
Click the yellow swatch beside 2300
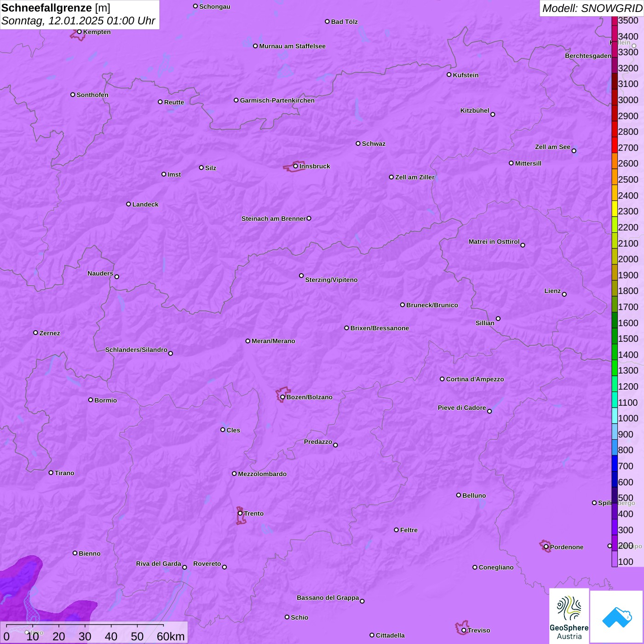coord(615,208)
